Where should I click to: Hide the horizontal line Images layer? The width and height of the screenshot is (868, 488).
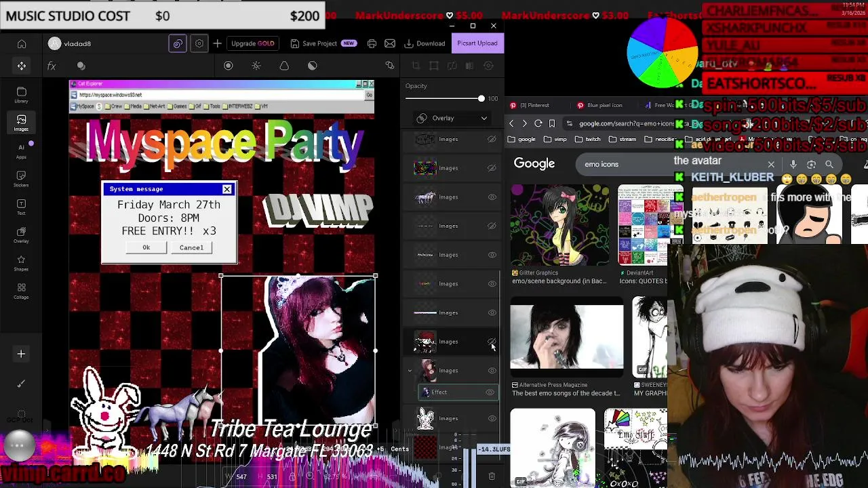[x=492, y=312]
